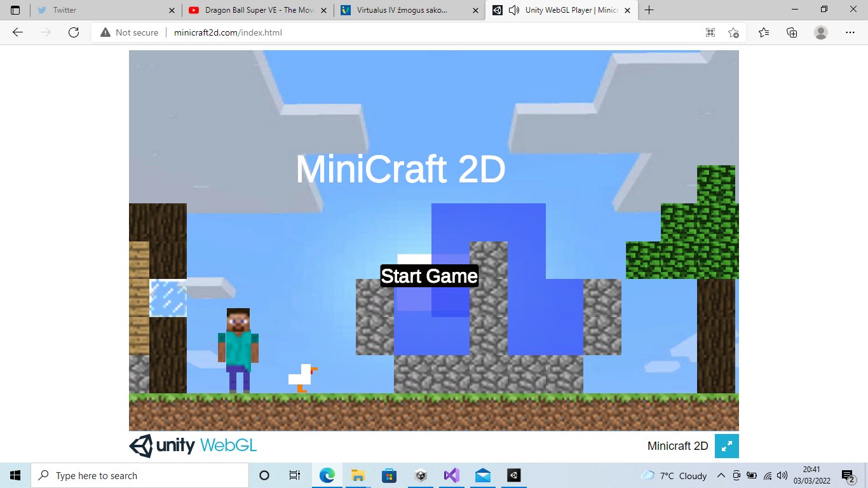Open the Favorites list

[x=764, y=32]
